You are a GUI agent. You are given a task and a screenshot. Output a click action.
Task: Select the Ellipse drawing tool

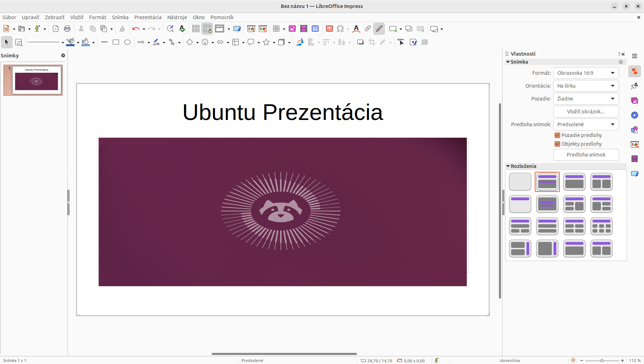(x=127, y=42)
